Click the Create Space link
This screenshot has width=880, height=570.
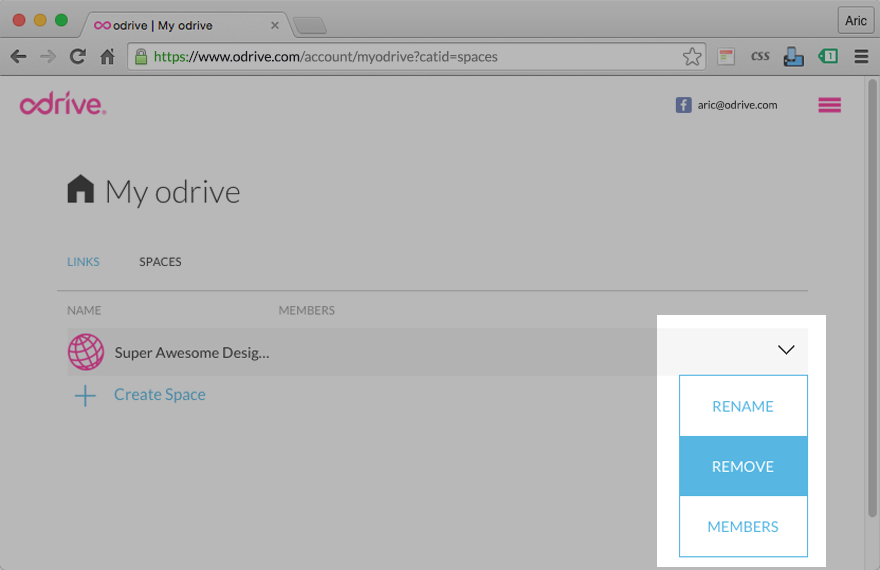[x=160, y=395]
